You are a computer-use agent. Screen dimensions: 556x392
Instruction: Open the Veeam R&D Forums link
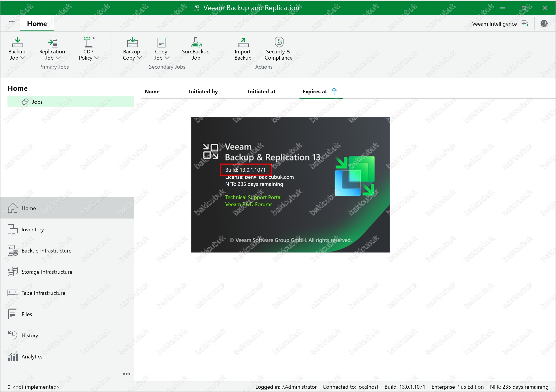[248, 204]
